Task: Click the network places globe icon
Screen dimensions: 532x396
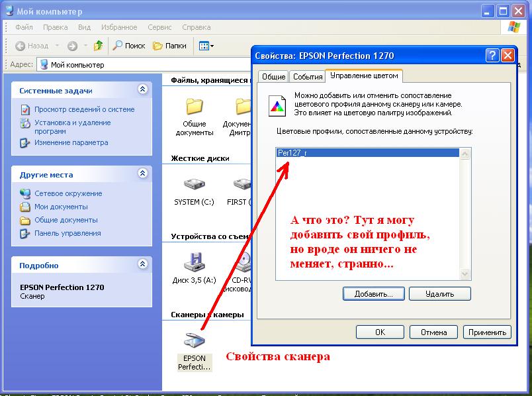Action: [25, 193]
